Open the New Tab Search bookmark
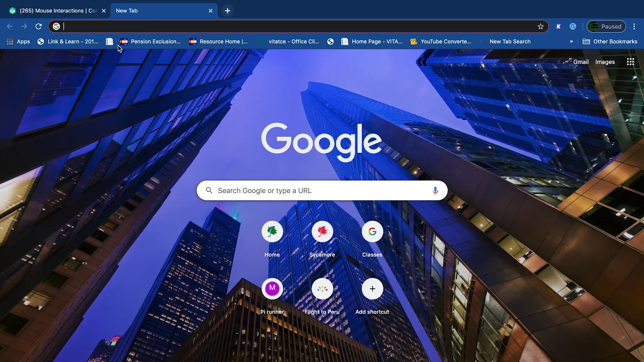Image resolution: width=644 pixels, height=362 pixels. 505,42
